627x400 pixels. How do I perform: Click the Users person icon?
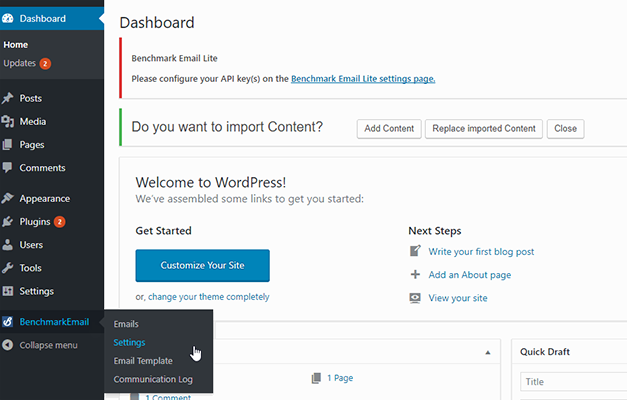[8, 244]
